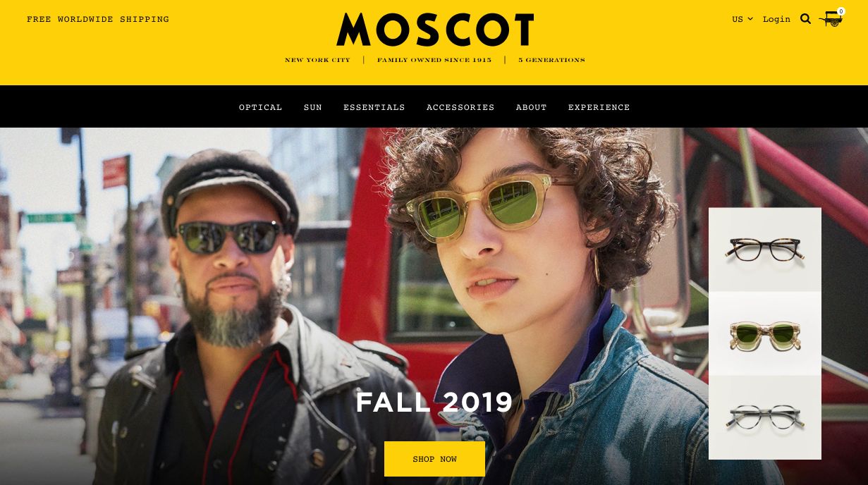Click the cart item count badge

(x=841, y=11)
